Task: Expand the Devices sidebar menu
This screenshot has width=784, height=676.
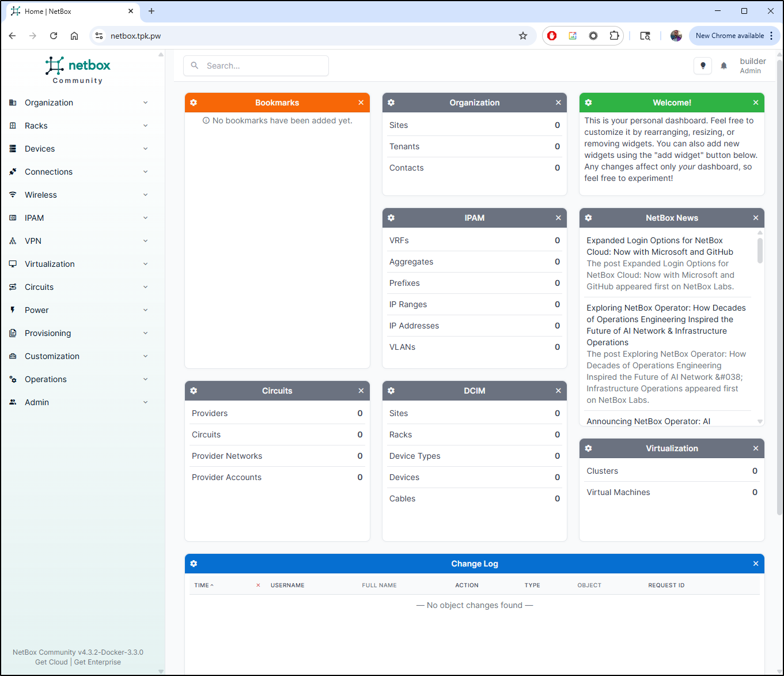Action: [x=78, y=149]
